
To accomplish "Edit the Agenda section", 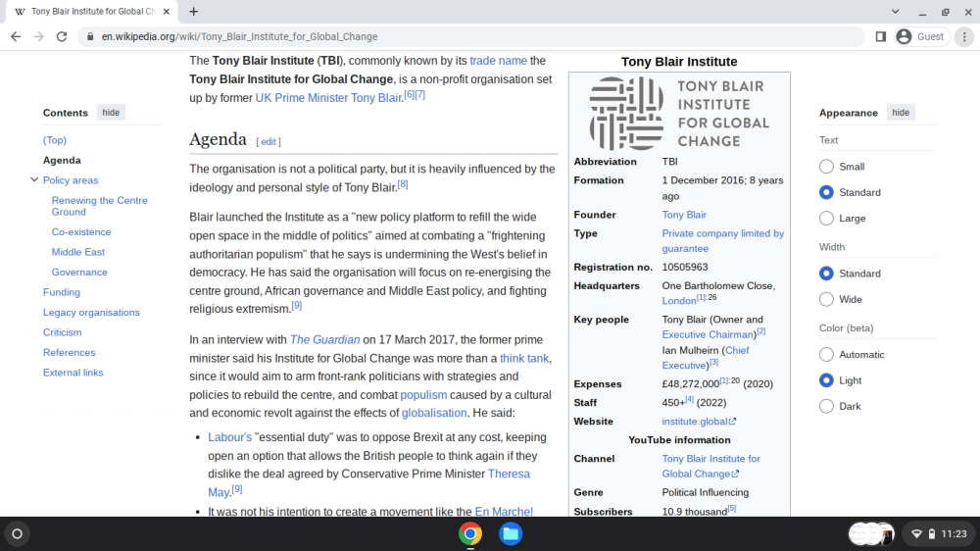I will (269, 142).
